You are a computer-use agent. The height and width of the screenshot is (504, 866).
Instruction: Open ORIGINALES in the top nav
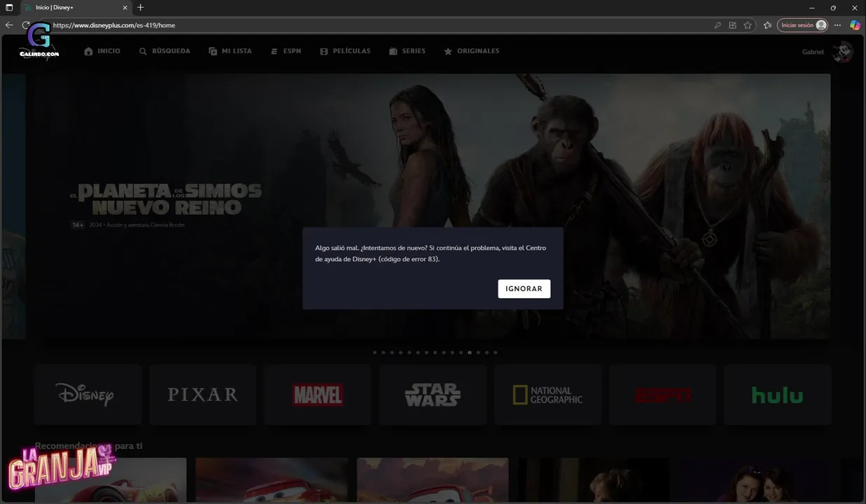471,51
